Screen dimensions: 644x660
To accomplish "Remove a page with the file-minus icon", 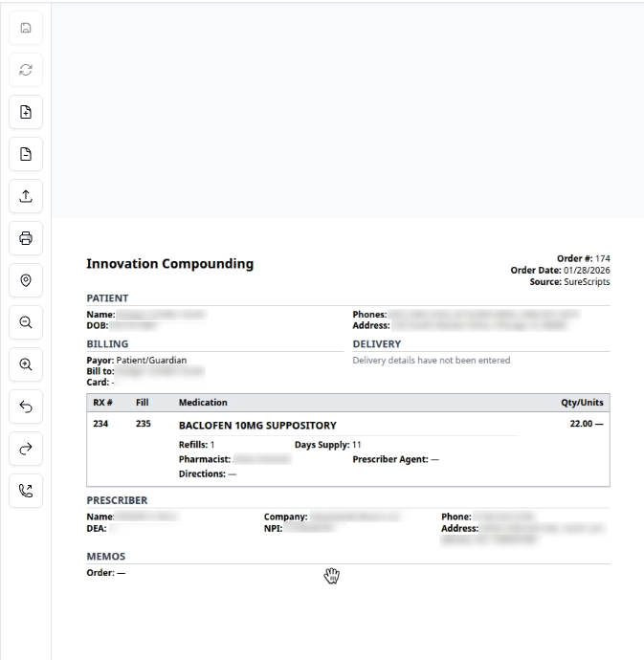I will [x=26, y=154].
